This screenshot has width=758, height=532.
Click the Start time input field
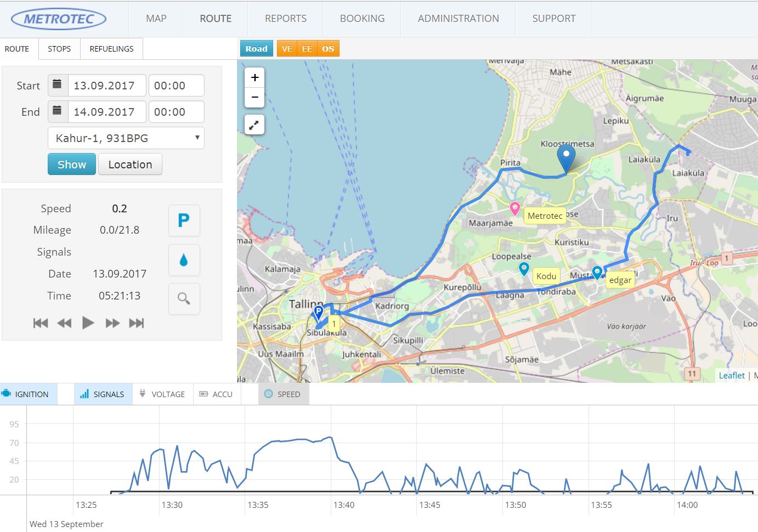click(176, 86)
